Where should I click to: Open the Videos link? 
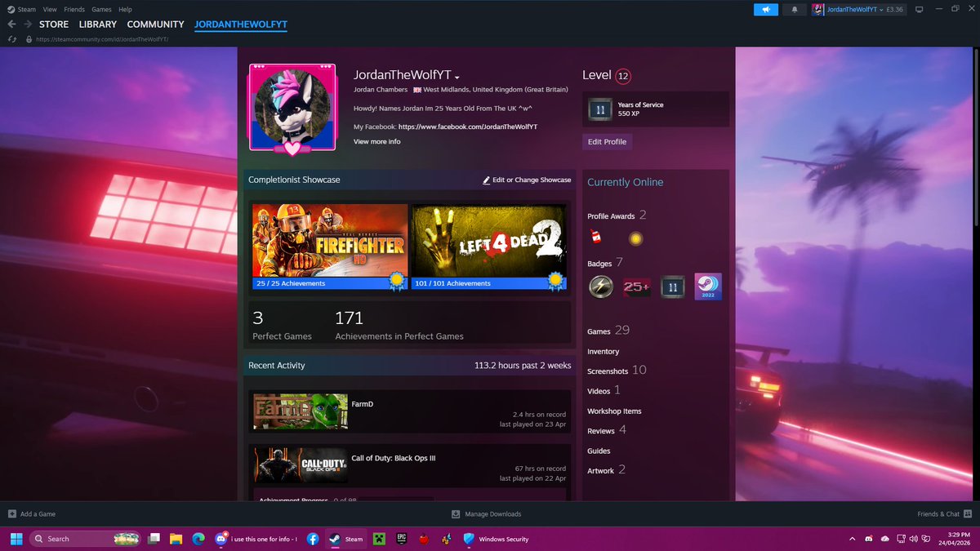pos(599,391)
